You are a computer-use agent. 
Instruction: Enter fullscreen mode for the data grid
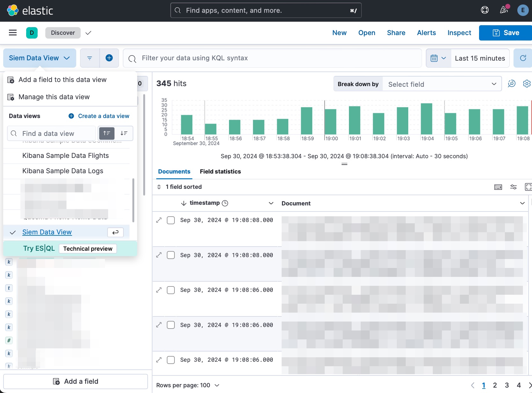(528, 187)
